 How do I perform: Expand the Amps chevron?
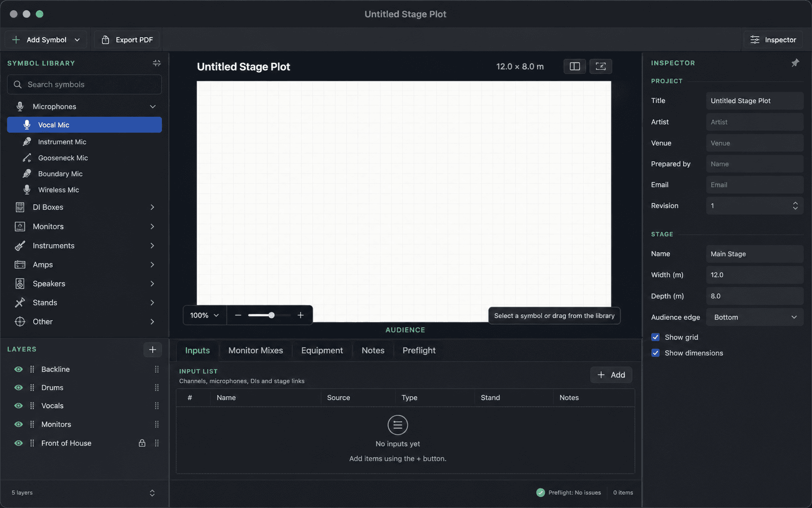tap(152, 265)
